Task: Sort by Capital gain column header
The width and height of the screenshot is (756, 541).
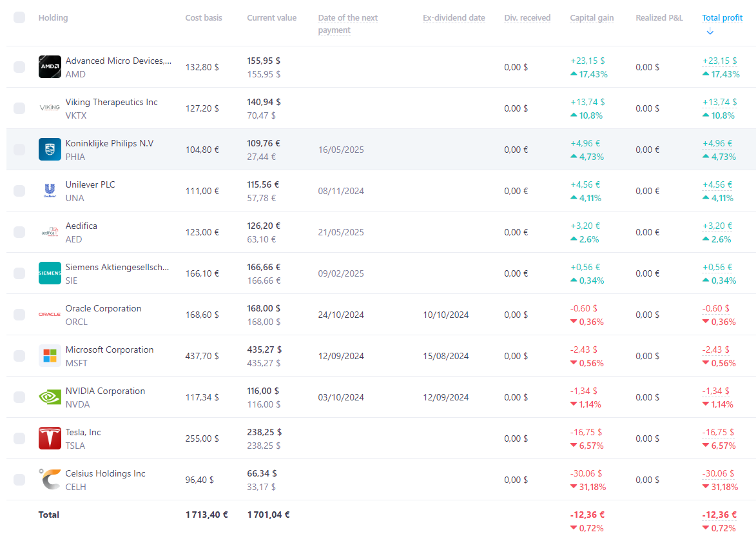Action: 592,18
